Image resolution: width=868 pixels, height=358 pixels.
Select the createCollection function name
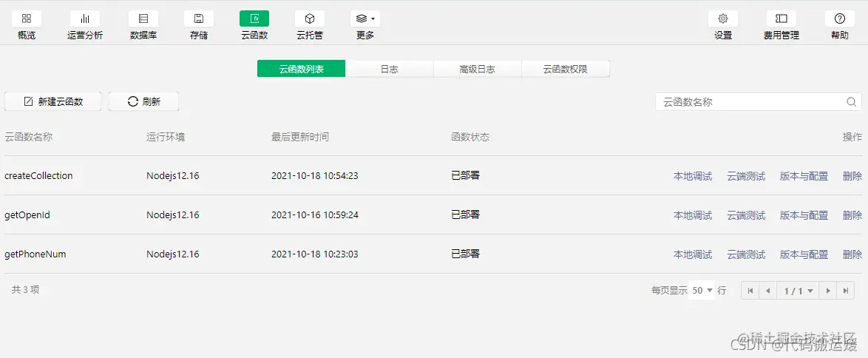pos(38,176)
